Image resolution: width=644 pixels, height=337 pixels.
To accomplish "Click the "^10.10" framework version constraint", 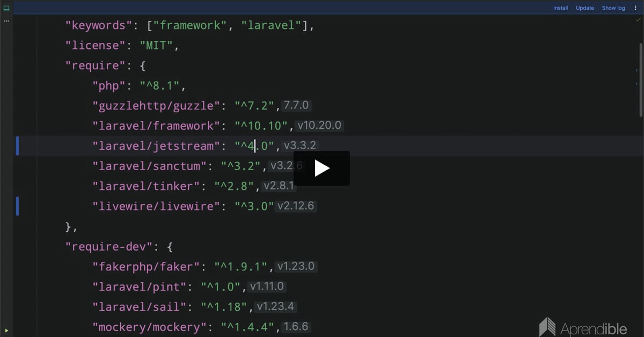I will [x=261, y=126].
